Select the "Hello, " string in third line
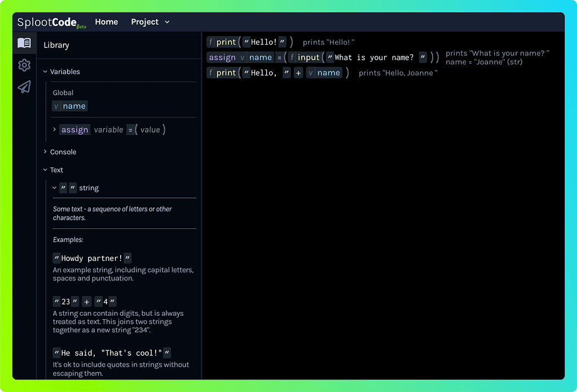This screenshot has height=392, width=577. (264, 73)
